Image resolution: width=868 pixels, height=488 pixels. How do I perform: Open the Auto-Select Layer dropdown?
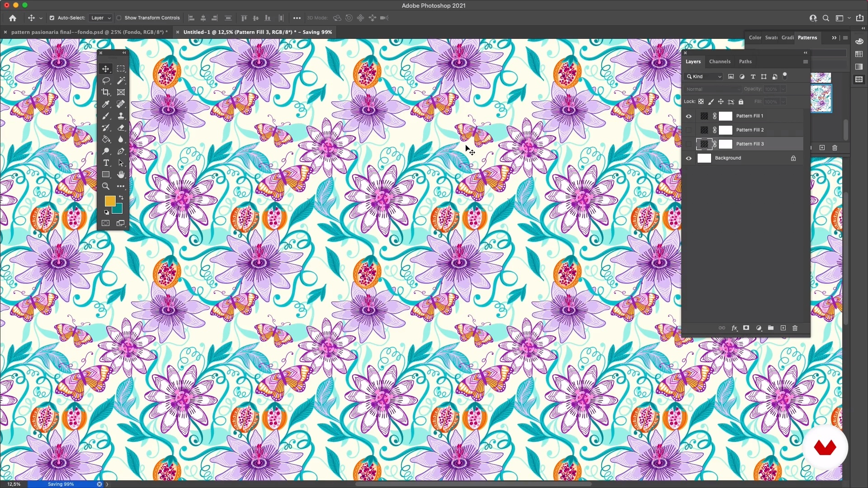[100, 18]
